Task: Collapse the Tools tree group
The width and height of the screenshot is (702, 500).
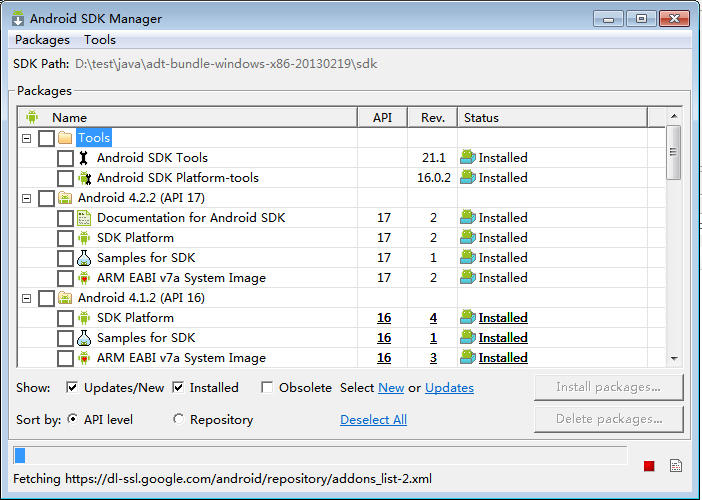Action: click(27, 138)
